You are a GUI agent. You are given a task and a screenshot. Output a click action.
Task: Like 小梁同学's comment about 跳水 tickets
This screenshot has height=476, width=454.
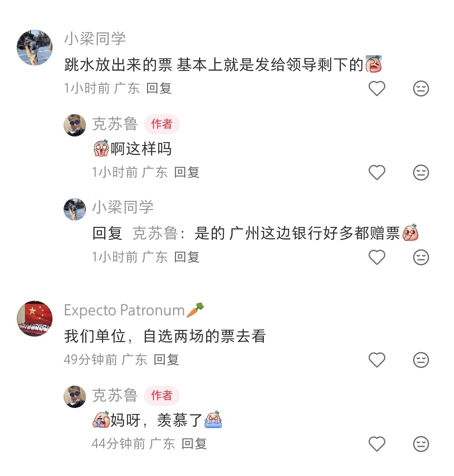[377, 89]
